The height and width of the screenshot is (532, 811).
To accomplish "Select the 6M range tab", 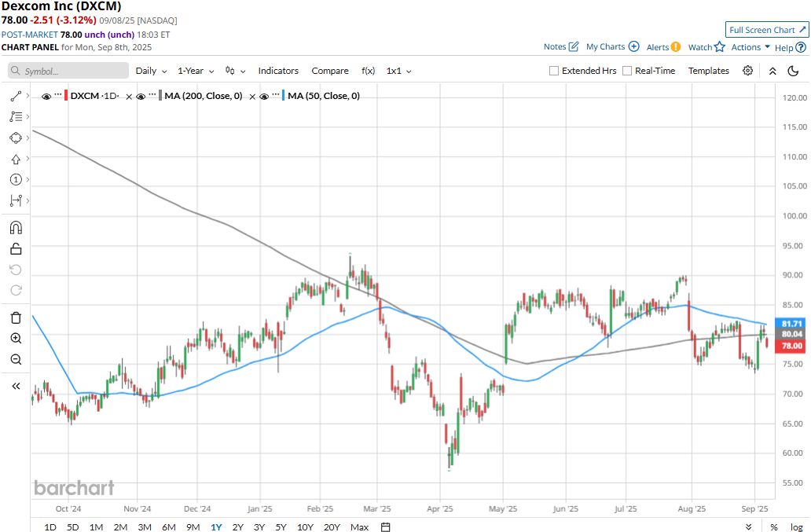I will coord(169,526).
